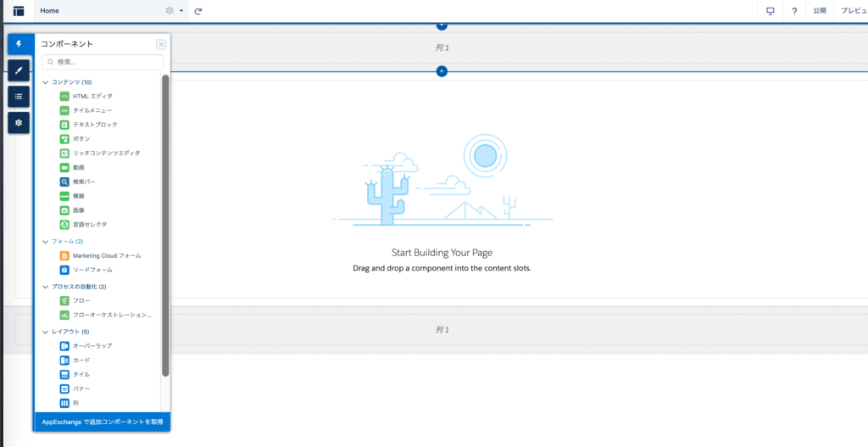Screen dimensions: 868x447
Task: Collapse the フォーム (2) section
Action: [x=46, y=242]
